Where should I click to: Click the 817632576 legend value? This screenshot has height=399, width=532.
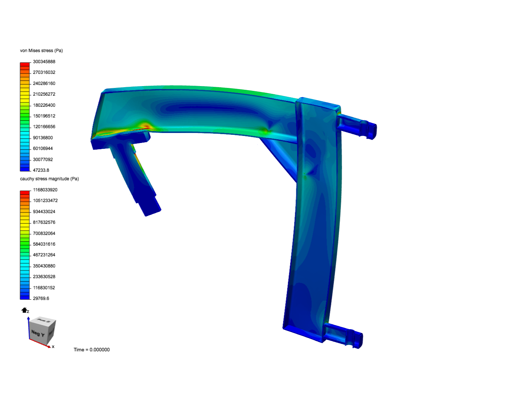coord(44,222)
